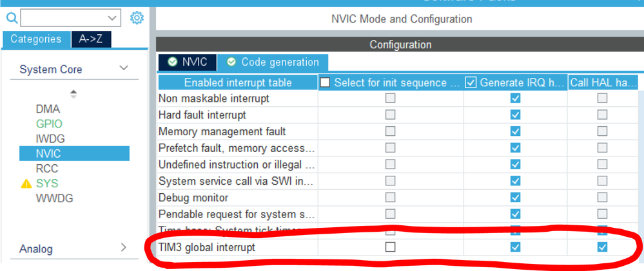
Task: Expand the Analog category
Action: click(124, 248)
